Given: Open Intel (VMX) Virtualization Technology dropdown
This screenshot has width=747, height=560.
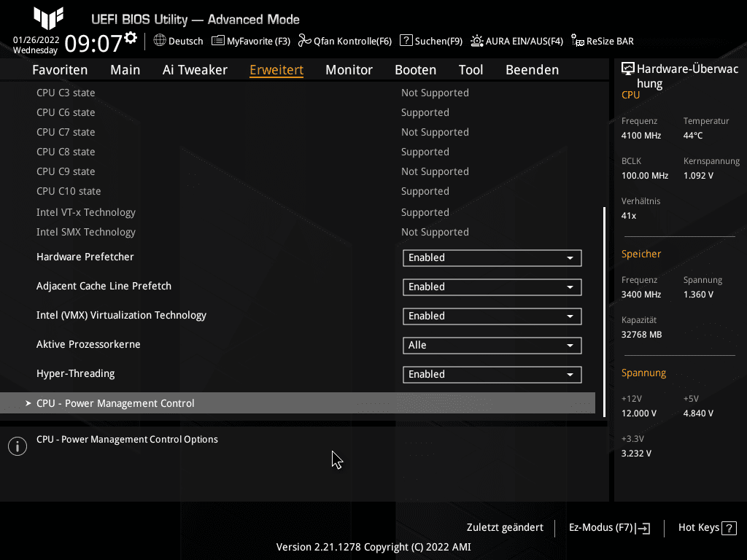Looking at the screenshot, I should pyautogui.click(x=492, y=316).
